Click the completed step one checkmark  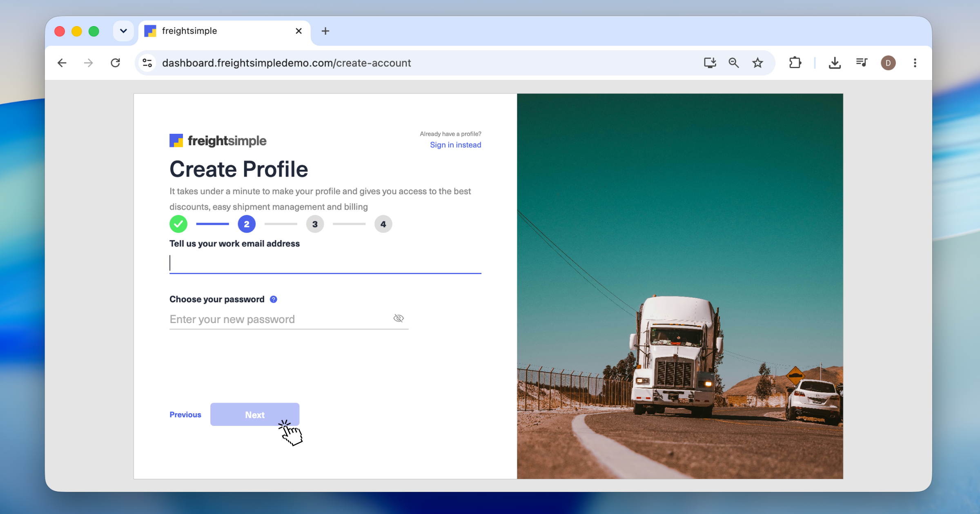coord(178,224)
